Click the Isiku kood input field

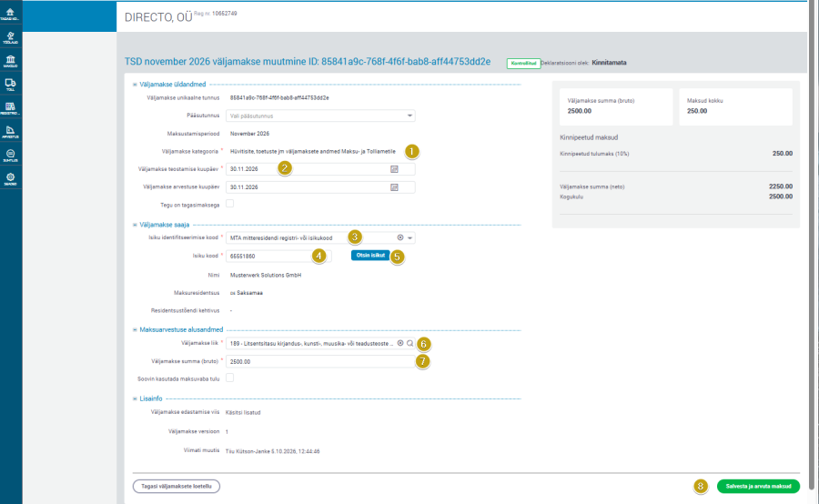(x=278, y=256)
